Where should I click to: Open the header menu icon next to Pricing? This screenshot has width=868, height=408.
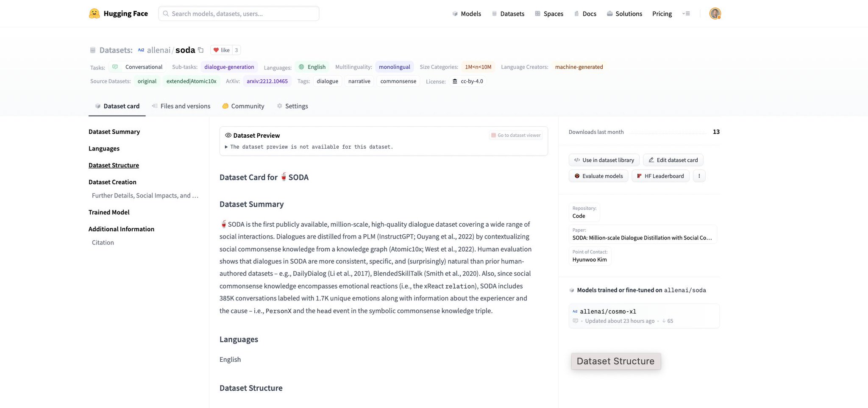point(686,14)
